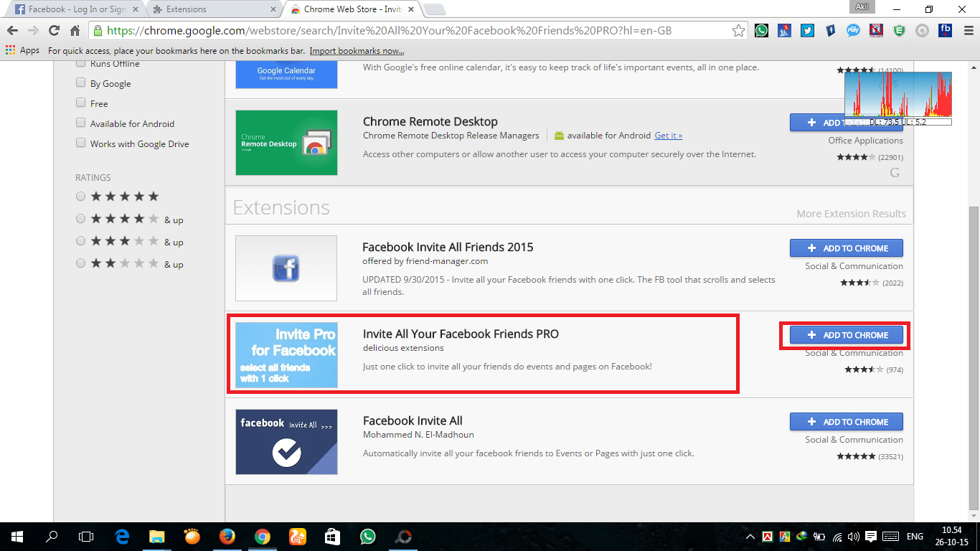Click the 'Invite Pro for Facebook' thumbnail
The image size is (980, 551).
tap(286, 355)
